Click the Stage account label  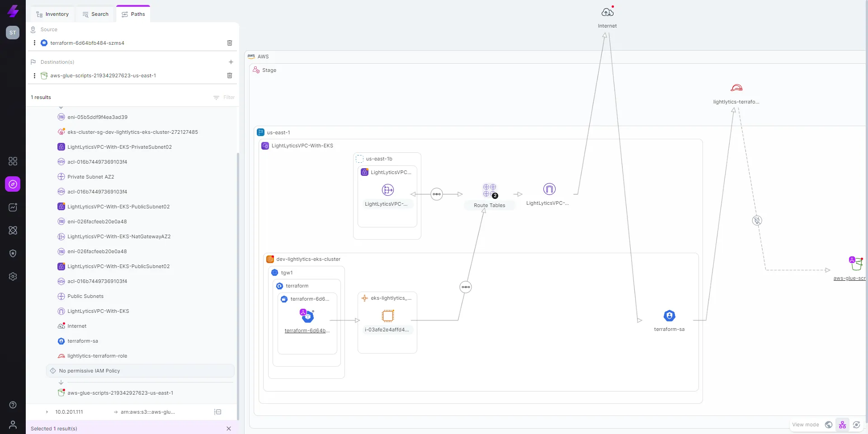click(x=269, y=70)
